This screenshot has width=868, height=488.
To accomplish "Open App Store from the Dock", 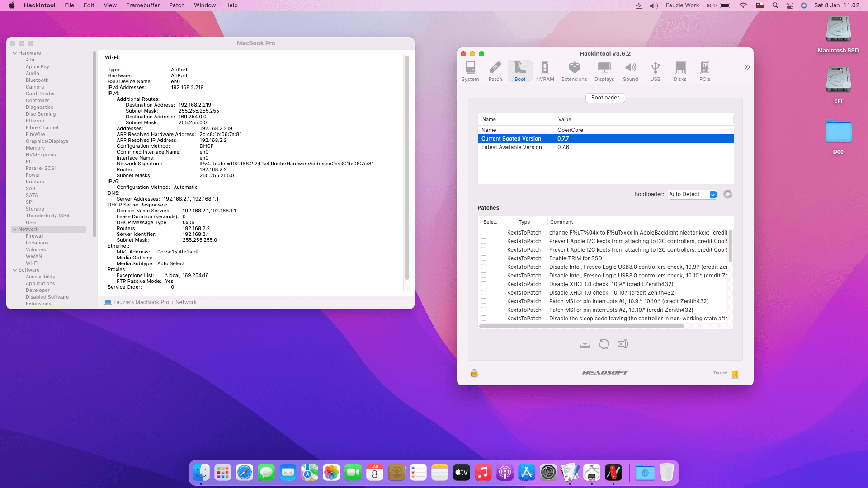I will (x=527, y=473).
